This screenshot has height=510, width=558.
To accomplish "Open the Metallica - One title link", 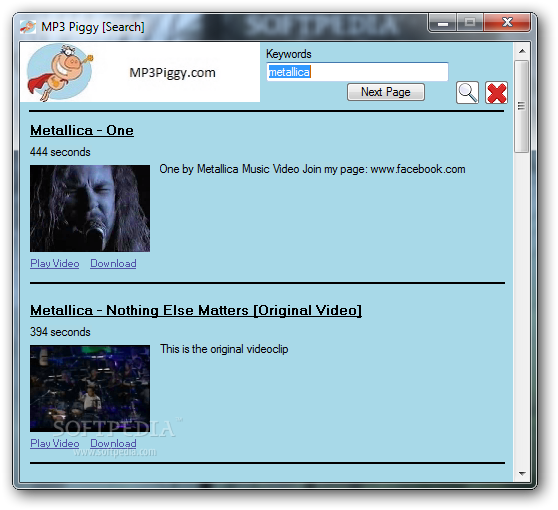I will 82,130.
